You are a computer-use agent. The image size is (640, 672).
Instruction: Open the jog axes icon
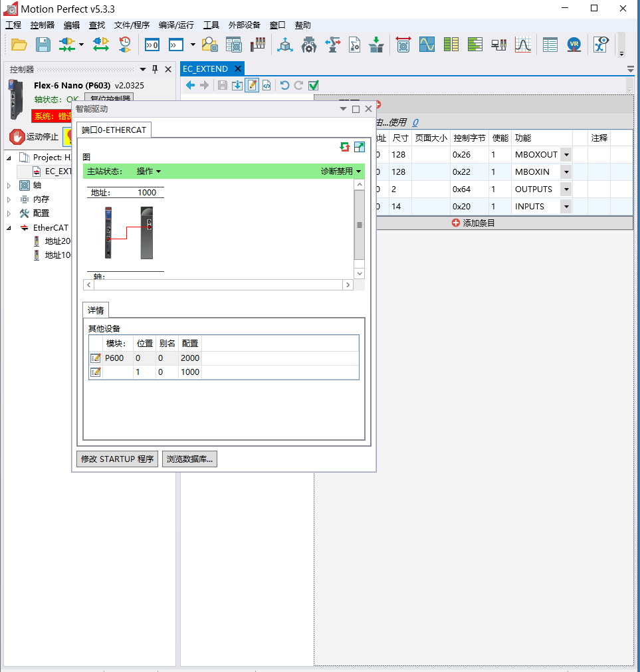tap(403, 45)
